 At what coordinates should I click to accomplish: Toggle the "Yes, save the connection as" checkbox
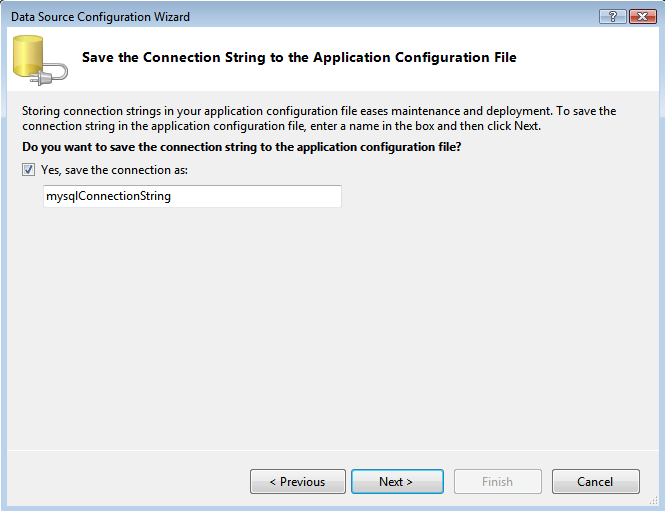[x=29, y=170]
